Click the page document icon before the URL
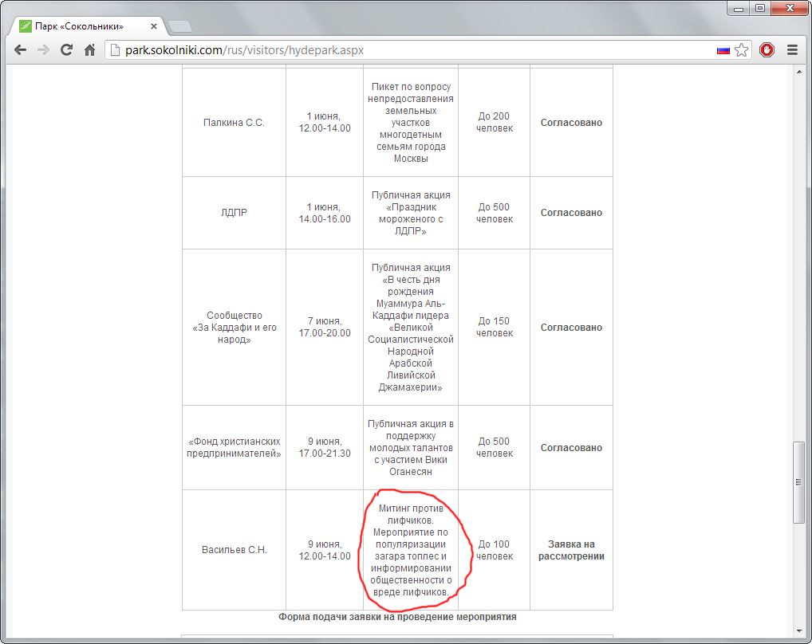Screen dimensions: 812x644 (x=115, y=50)
